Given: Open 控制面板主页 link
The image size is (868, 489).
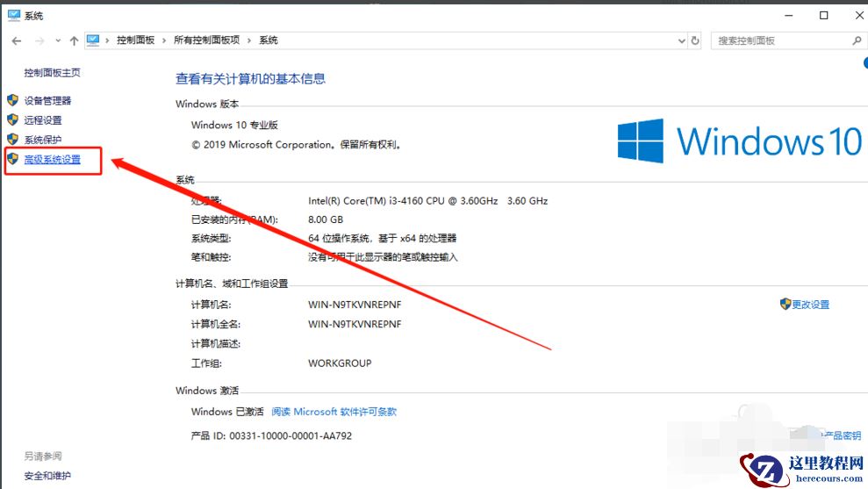Looking at the screenshot, I should coord(52,73).
